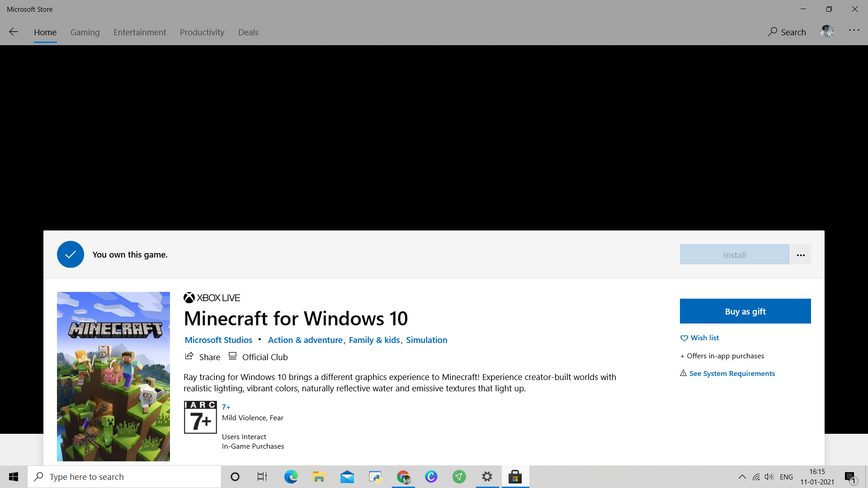868x488 pixels.
Task: Open the notification center
Action: 851,477
